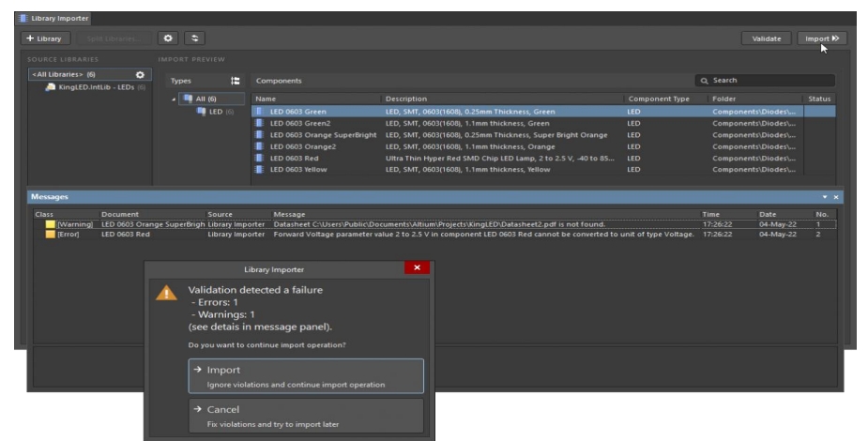This screenshot has width=868, height=441.
Task: Open the All Libraries gear settings
Action: pos(140,75)
